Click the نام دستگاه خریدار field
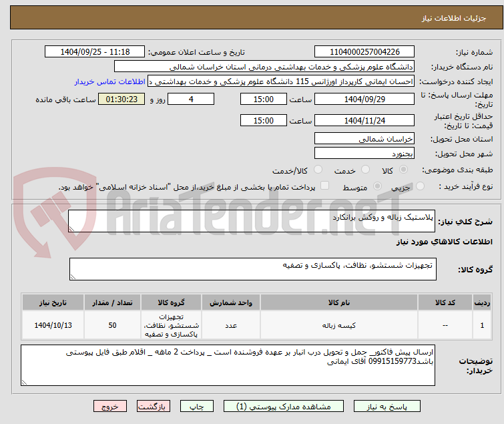The width and height of the screenshot is (504, 424). (264, 67)
